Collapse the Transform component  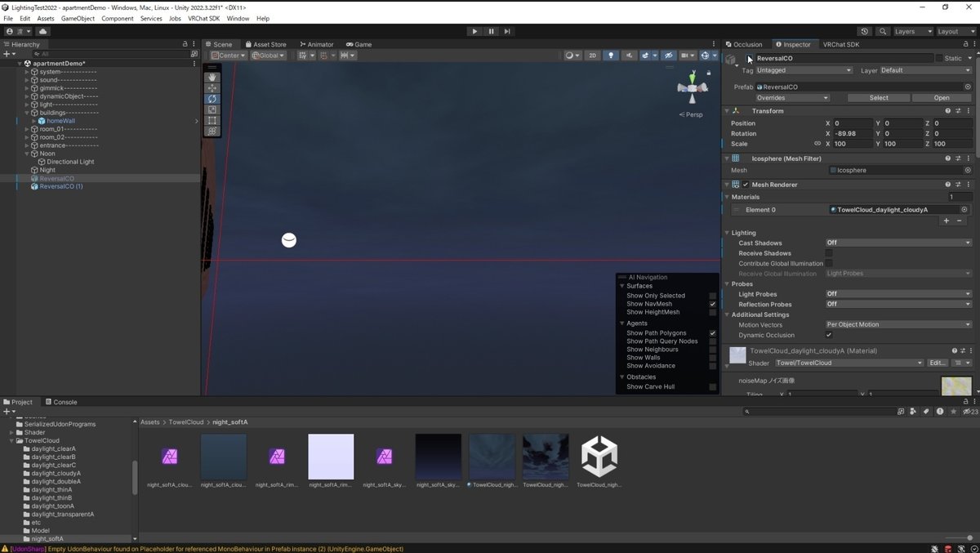[727, 111]
